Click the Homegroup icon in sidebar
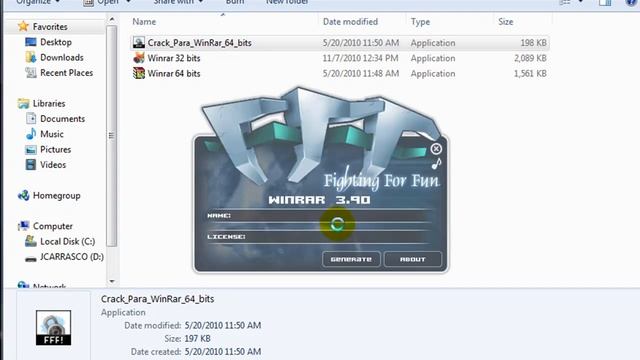This screenshot has height=360, width=640. coord(23,196)
